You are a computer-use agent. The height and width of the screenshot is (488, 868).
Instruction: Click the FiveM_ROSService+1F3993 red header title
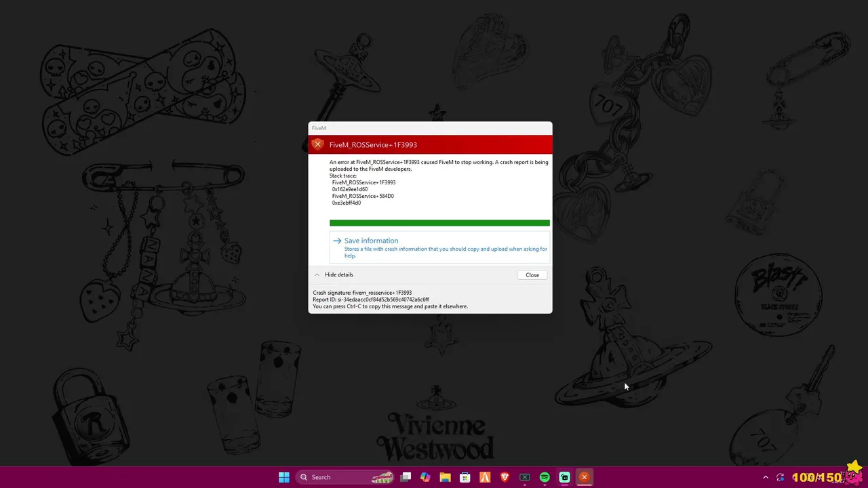(373, 145)
